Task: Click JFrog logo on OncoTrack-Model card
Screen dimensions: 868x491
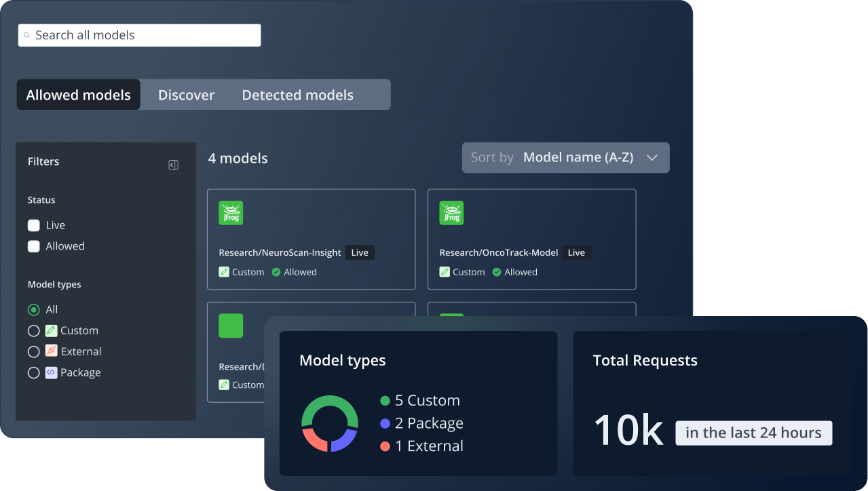Action: (x=451, y=213)
